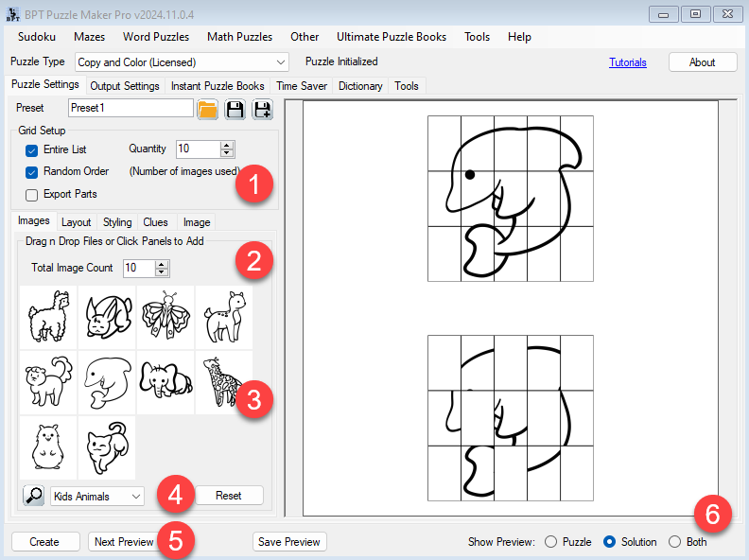The height and width of the screenshot is (560, 749).
Task: Select the rabbit image panel
Action: 107,315
